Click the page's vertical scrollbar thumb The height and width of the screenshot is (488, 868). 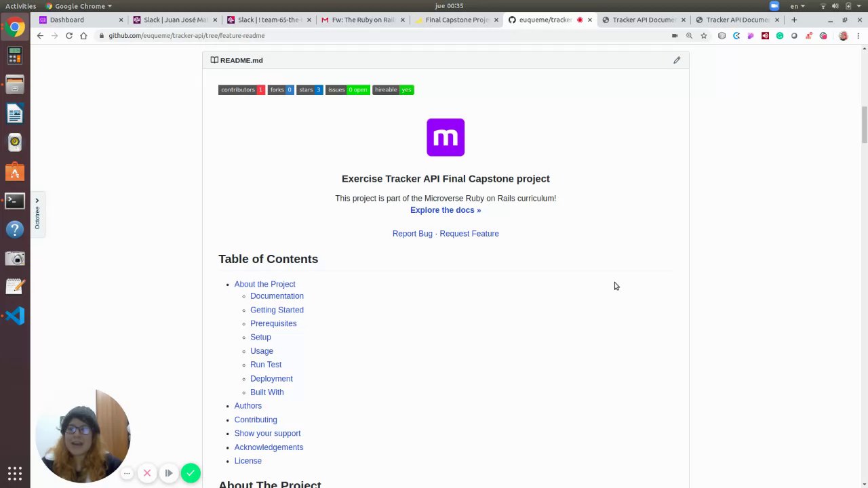click(x=864, y=125)
